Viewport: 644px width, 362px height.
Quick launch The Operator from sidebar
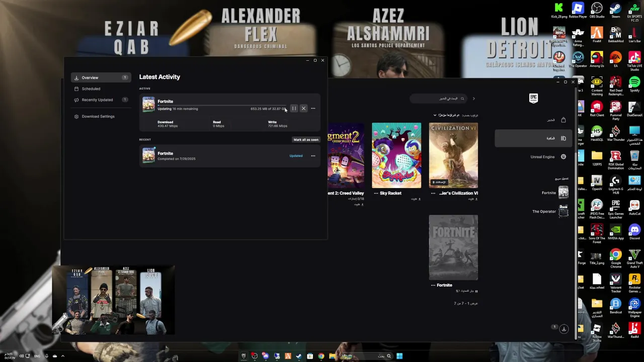549,211
